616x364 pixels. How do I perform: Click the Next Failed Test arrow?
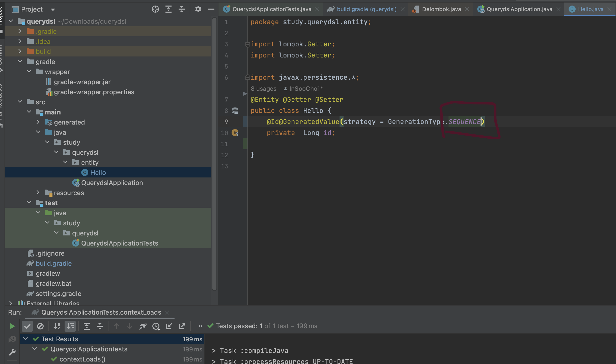tap(130, 326)
